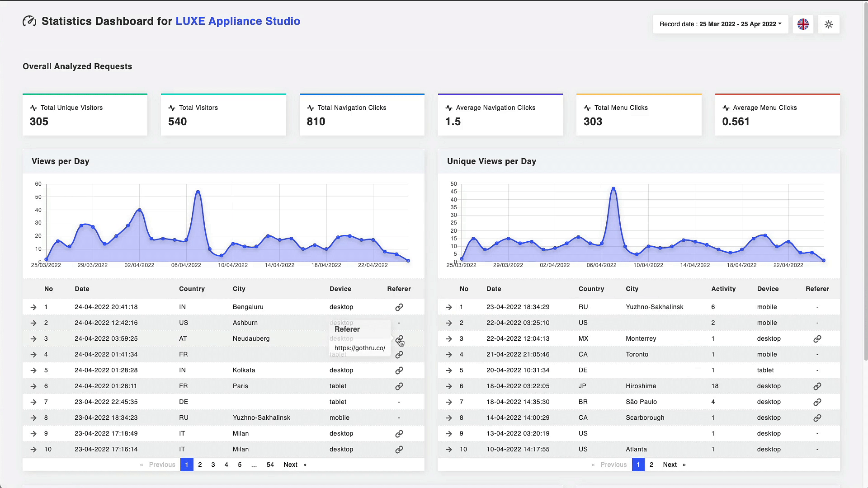Click the Activity column header
This screenshot has width=868, height=488.
tap(723, 289)
